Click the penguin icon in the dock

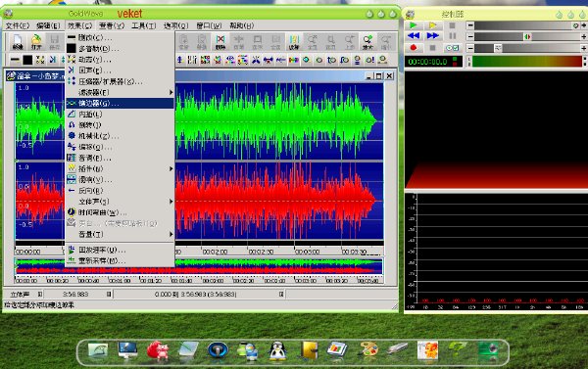[278, 350]
